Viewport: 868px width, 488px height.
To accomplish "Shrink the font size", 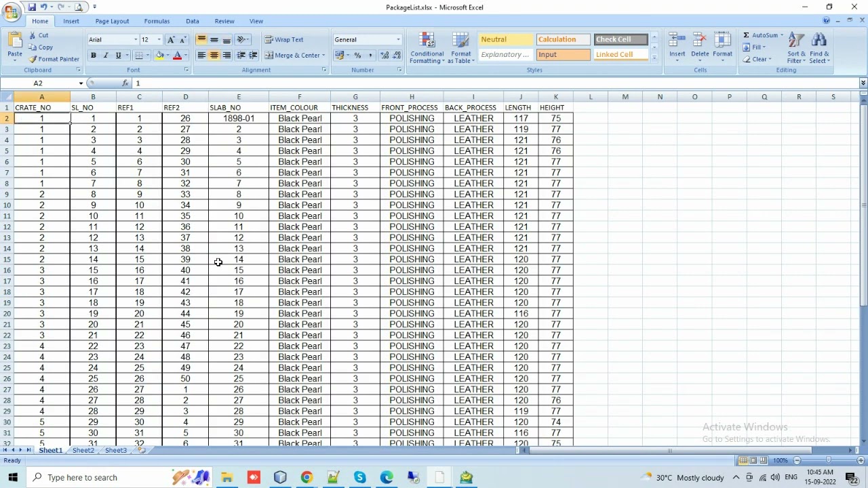I will 182,39.
